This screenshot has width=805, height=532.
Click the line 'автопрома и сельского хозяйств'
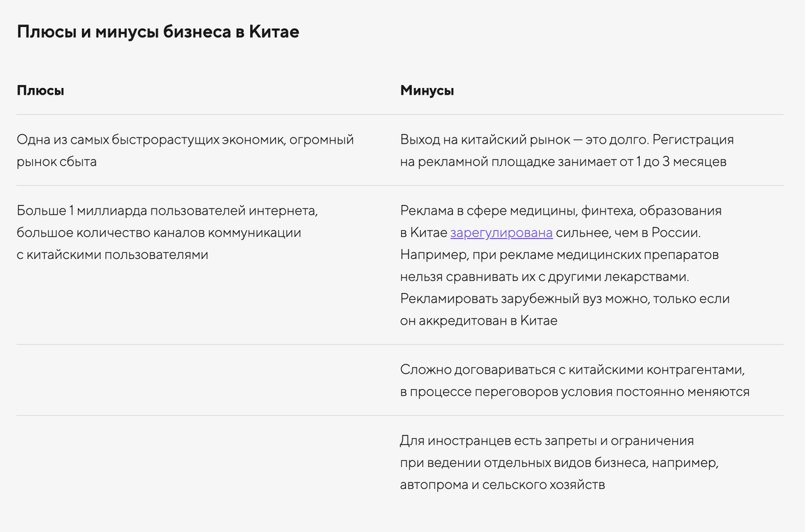502,484
